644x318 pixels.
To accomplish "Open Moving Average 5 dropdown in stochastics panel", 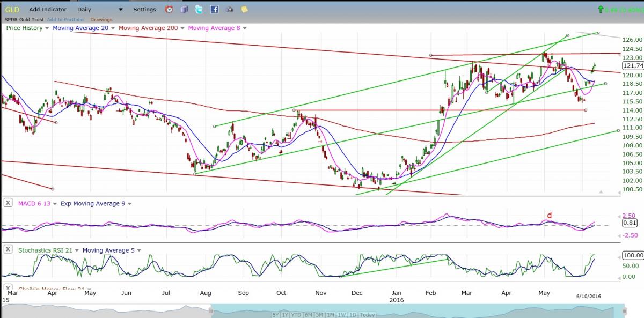I will [138, 250].
